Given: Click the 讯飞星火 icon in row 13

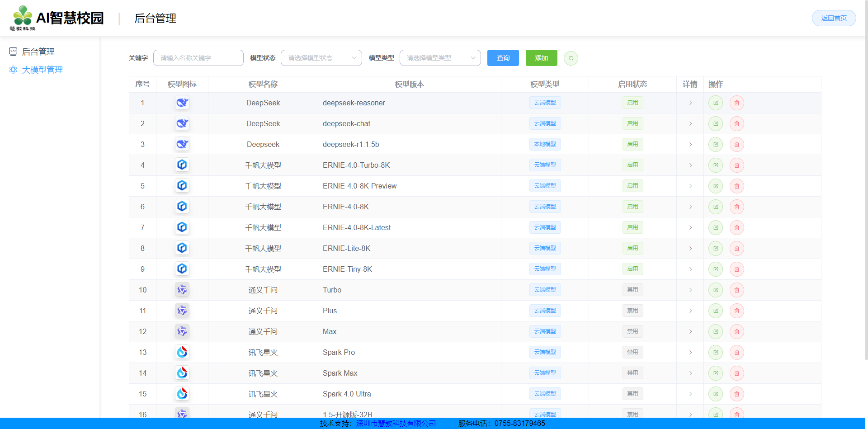Looking at the screenshot, I should pyautogui.click(x=182, y=352).
